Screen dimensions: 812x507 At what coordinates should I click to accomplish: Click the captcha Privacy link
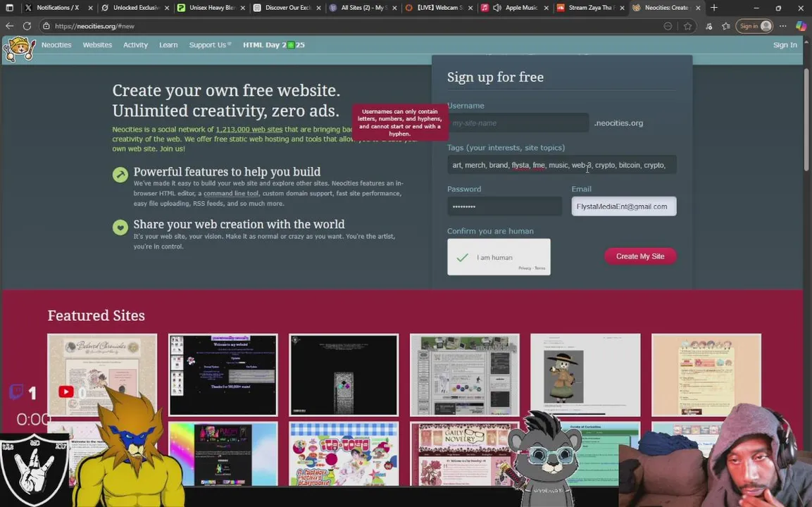pyautogui.click(x=525, y=268)
